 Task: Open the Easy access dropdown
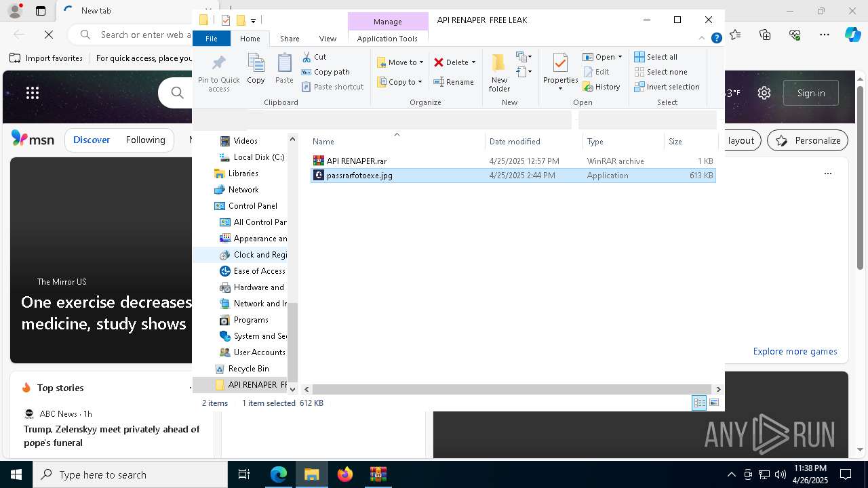(524, 72)
